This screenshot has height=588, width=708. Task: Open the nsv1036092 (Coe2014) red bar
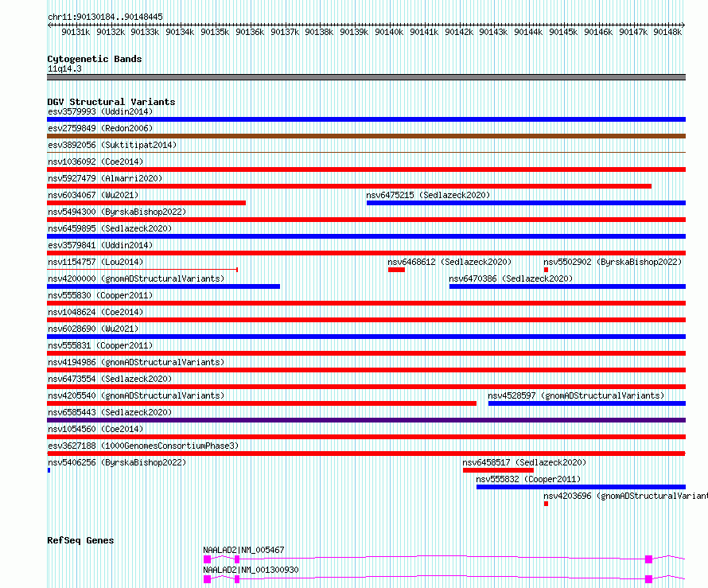pyautogui.click(x=366, y=169)
